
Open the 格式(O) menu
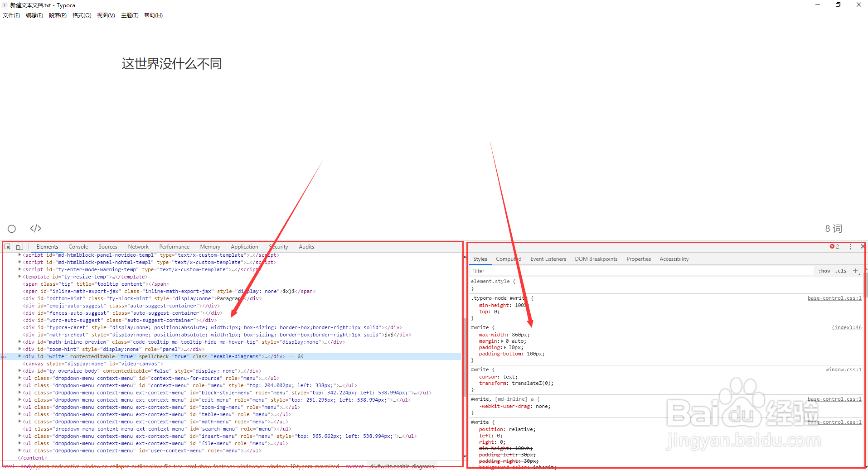(x=82, y=15)
